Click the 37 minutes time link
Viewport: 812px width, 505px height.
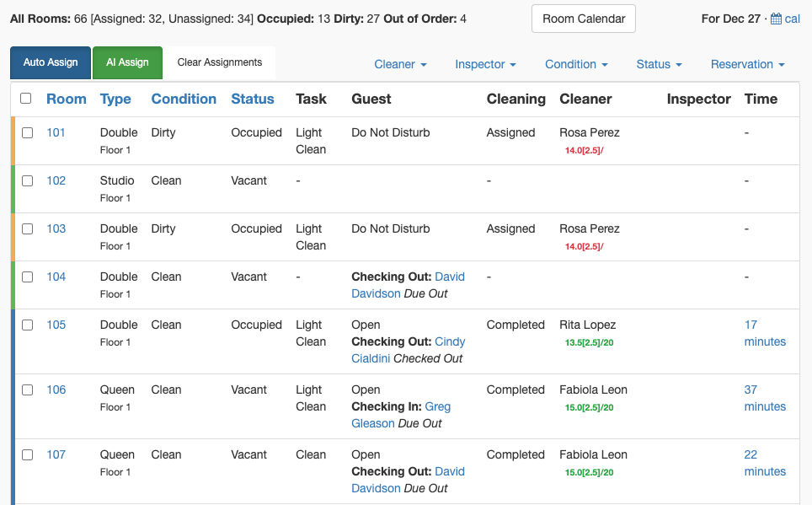pos(765,398)
